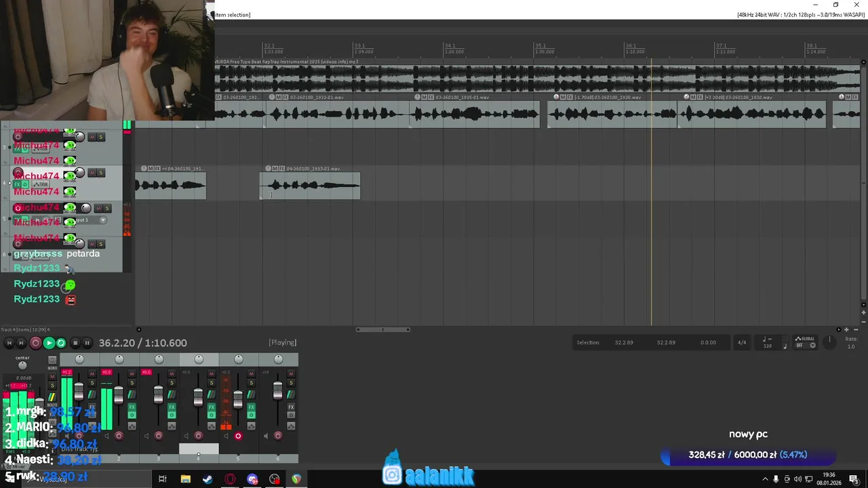
Task: Go to project start in the transport
Action: 9,343
